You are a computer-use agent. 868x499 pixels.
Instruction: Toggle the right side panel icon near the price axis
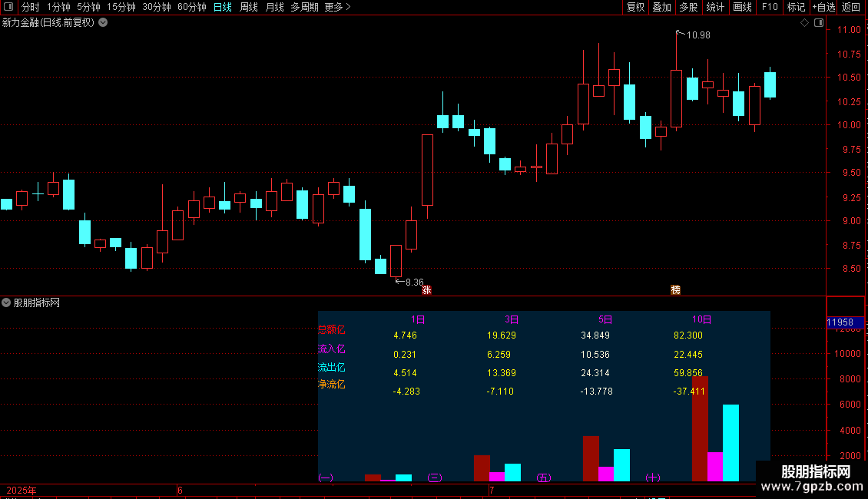click(x=819, y=23)
